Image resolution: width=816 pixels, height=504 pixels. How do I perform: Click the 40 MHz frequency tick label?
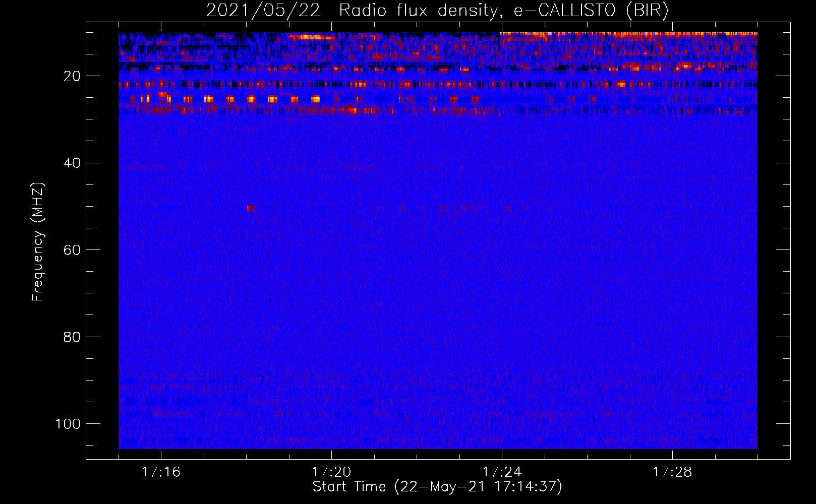[72, 163]
